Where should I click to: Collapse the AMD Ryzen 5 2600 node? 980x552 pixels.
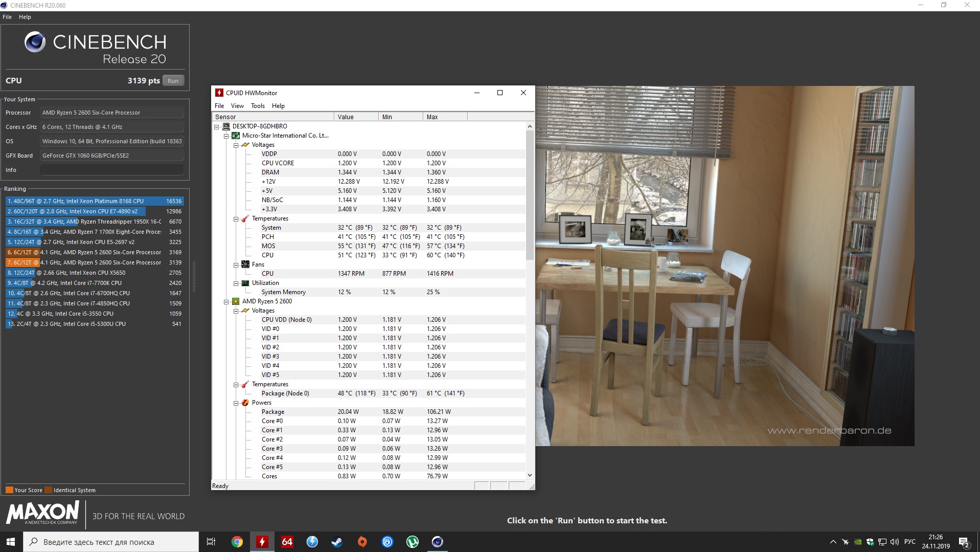226,301
